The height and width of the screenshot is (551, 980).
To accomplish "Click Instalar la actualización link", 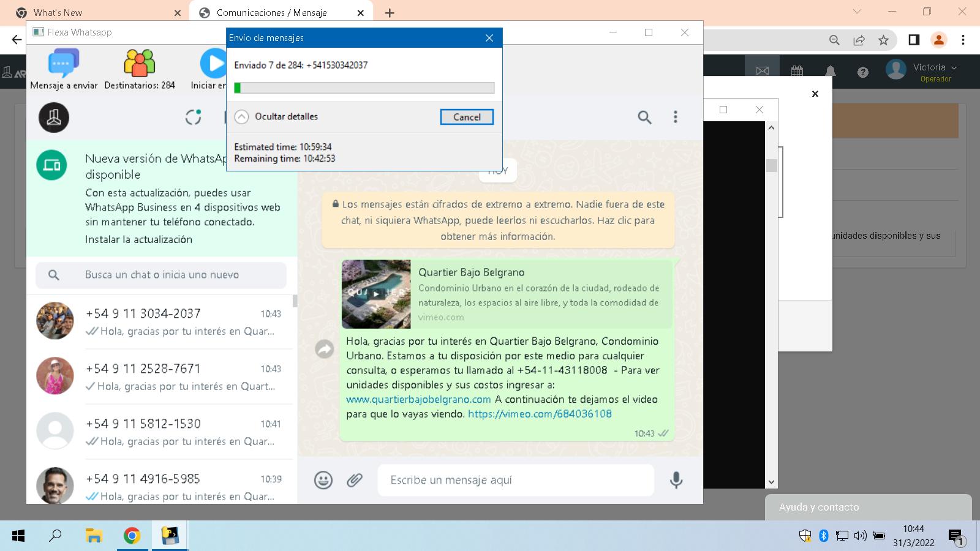I will 138,239.
